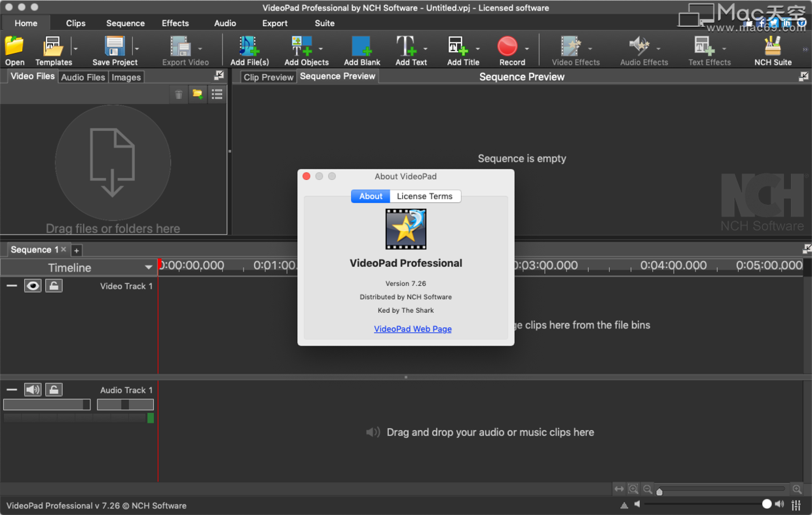This screenshot has height=515, width=812.
Task: Close the Sequence 1 tab
Action: (x=64, y=249)
